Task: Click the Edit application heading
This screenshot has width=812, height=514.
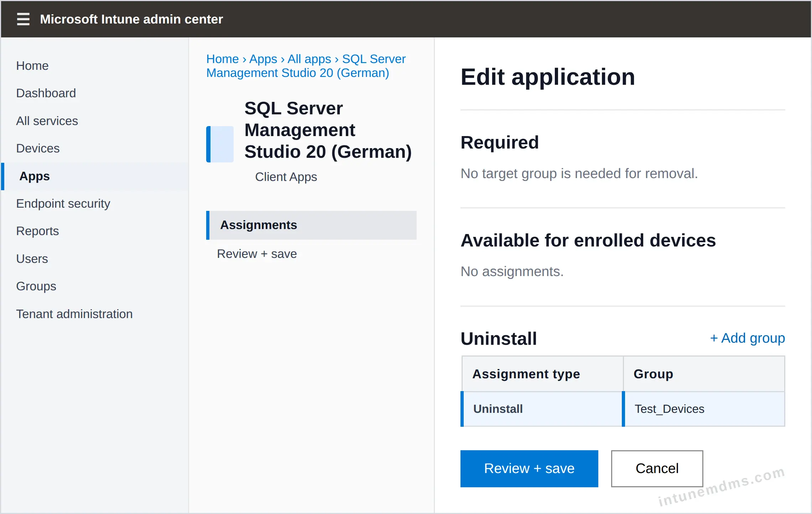Action: tap(548, 77)
